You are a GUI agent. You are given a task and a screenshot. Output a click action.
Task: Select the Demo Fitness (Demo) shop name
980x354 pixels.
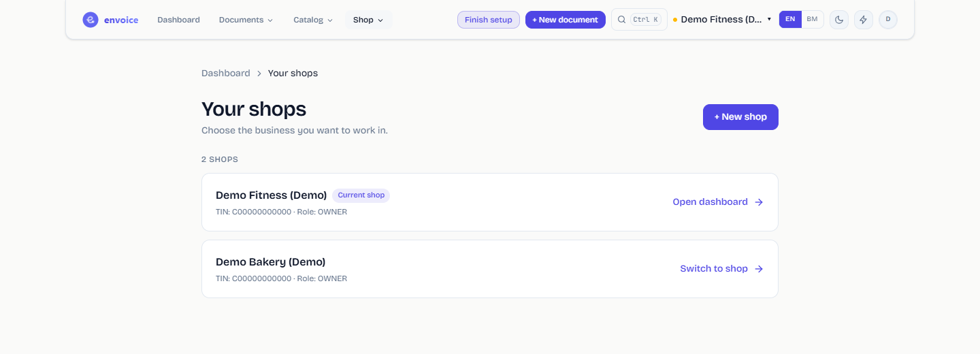click(272, 195)
